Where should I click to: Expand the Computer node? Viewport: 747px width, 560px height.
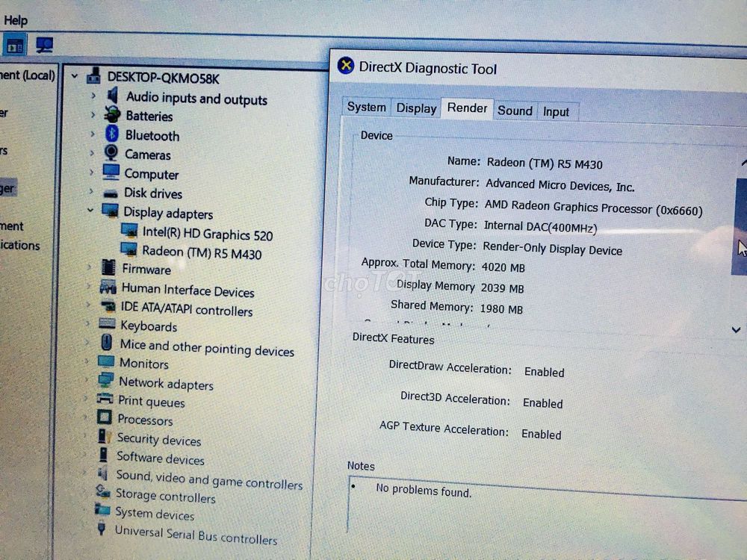(x=91, y=172)
